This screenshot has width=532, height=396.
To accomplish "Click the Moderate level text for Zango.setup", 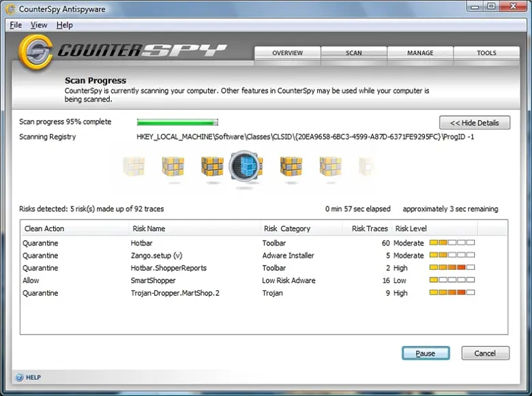I will (409, 256).
